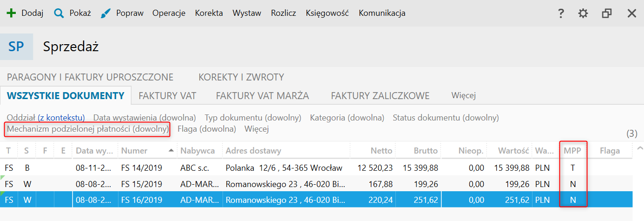Open settings with the gear icon
The height and width of the screenshot is (221, 644).
[x=583, y=13]
